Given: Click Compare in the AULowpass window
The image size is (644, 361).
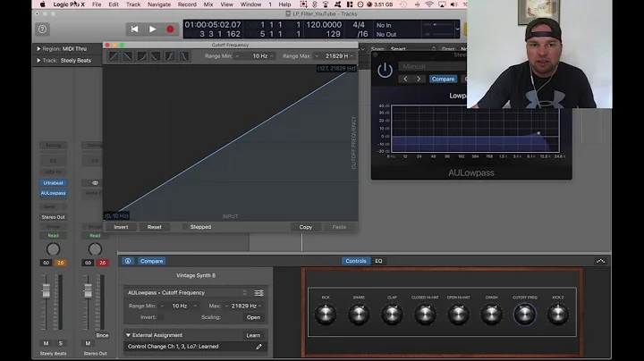Looking at the screenshot, I should (443, 80).
